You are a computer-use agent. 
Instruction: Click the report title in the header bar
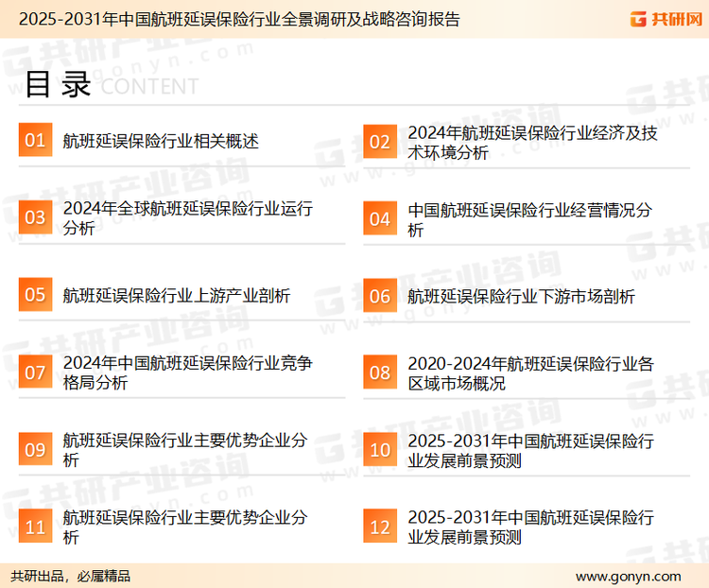239,20
